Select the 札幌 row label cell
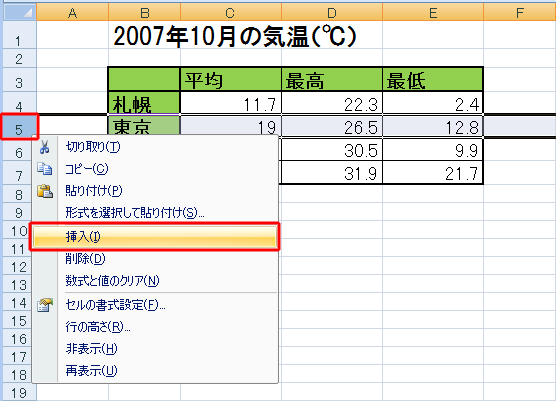 [144, 103]
